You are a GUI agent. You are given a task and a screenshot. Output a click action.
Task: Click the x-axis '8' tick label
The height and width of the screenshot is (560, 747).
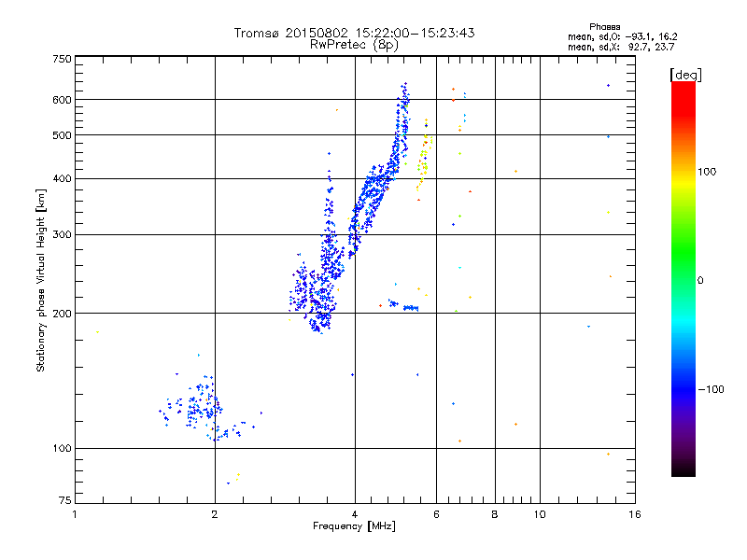click(495, 514)
